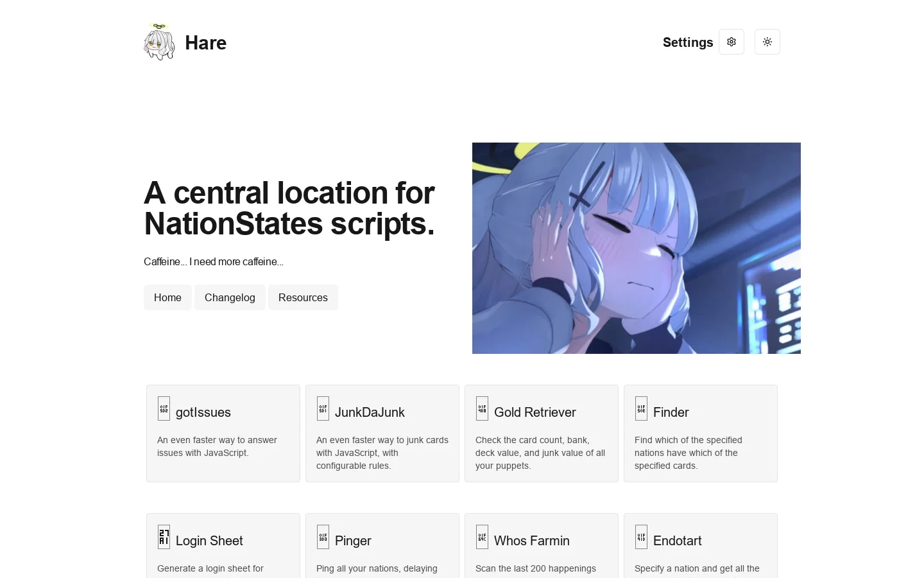Click the Gold Retriever file icon

[x=482, y=408]
